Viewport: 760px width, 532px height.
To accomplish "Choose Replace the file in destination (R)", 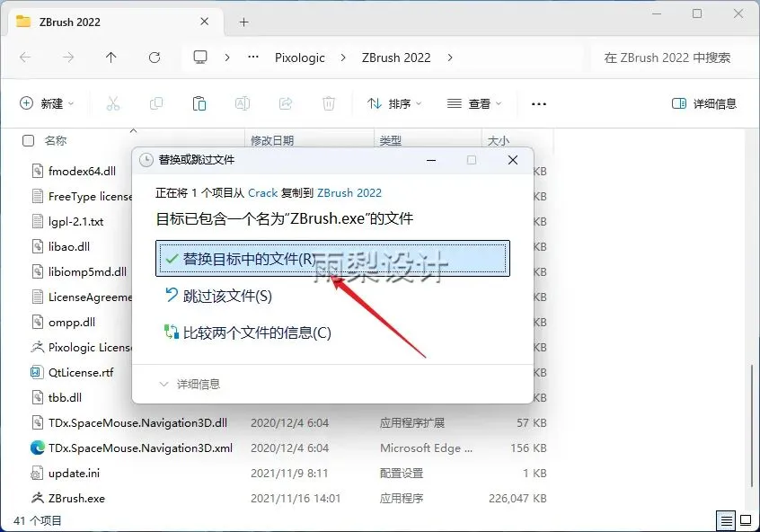I will point(332,259).
